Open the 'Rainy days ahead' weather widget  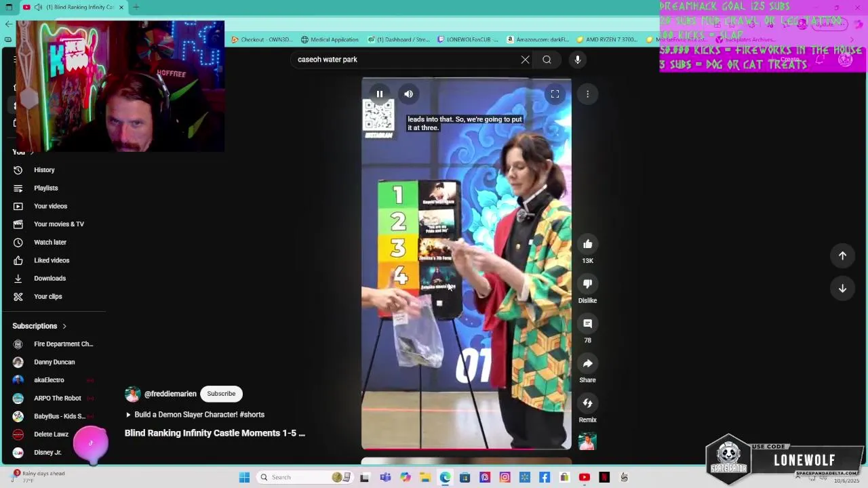click(x=39, y=476)
